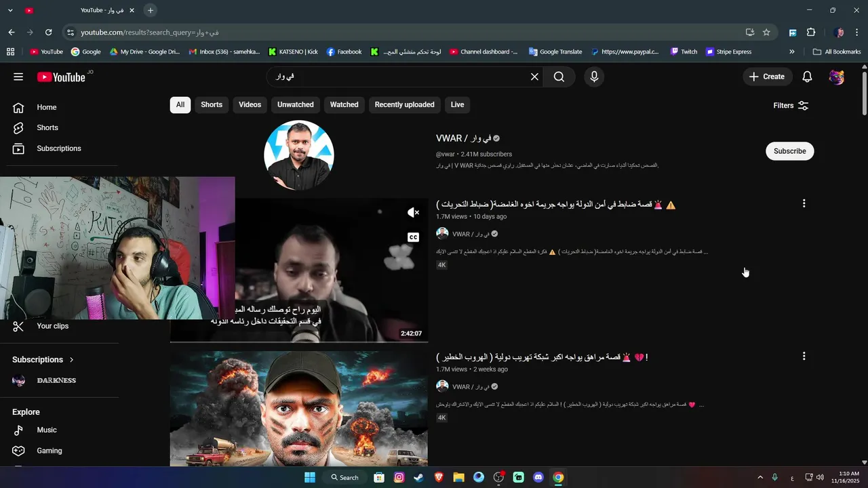Open the second video title link
The width and height of the screenshot is (868, 488).
click(x=542, y=357)
